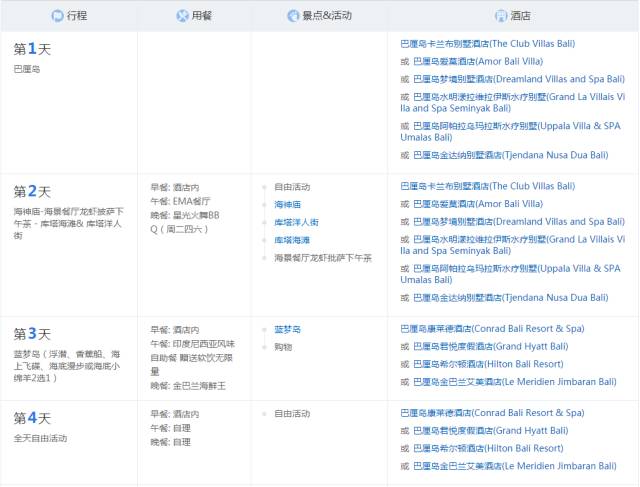Open Day 1 The Club Villas Bali link
Screen dimensions: 640x487
pyautogui.click(x=488, y=44)
